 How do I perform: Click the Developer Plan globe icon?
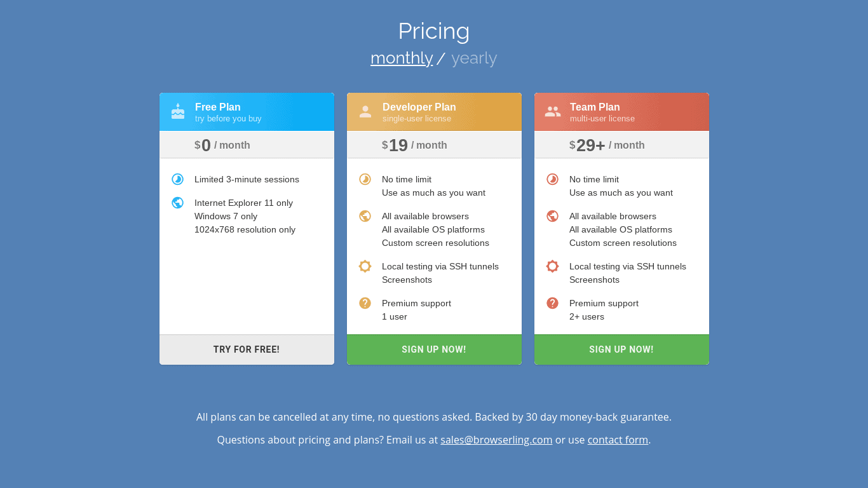[365, 216]
